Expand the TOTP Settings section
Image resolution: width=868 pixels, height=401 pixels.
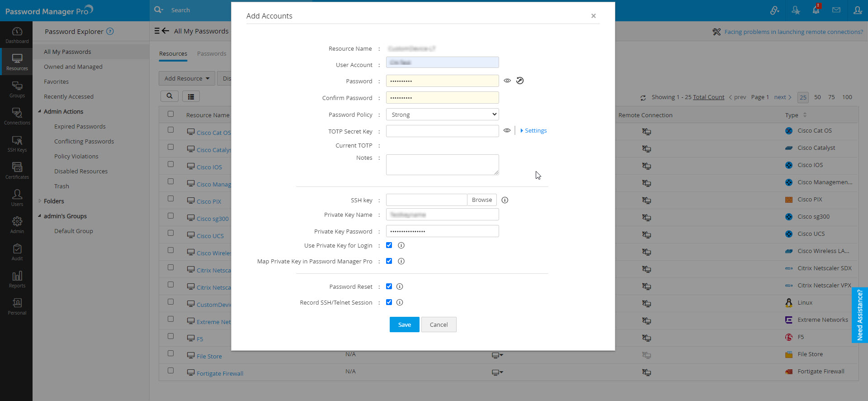535,131
